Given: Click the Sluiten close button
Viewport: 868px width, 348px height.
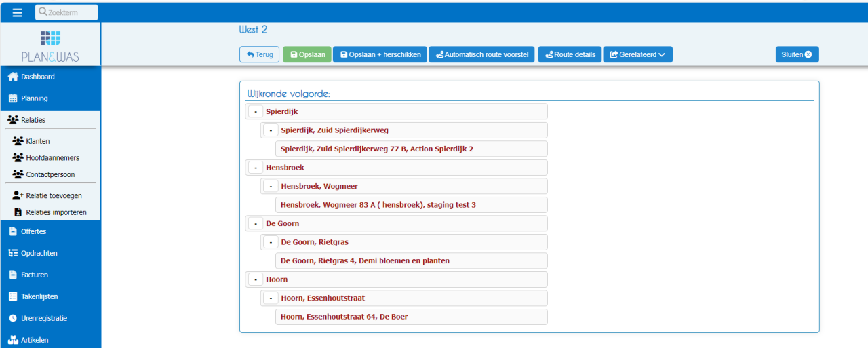Looking at the screenshot, I should pos(797,54).
